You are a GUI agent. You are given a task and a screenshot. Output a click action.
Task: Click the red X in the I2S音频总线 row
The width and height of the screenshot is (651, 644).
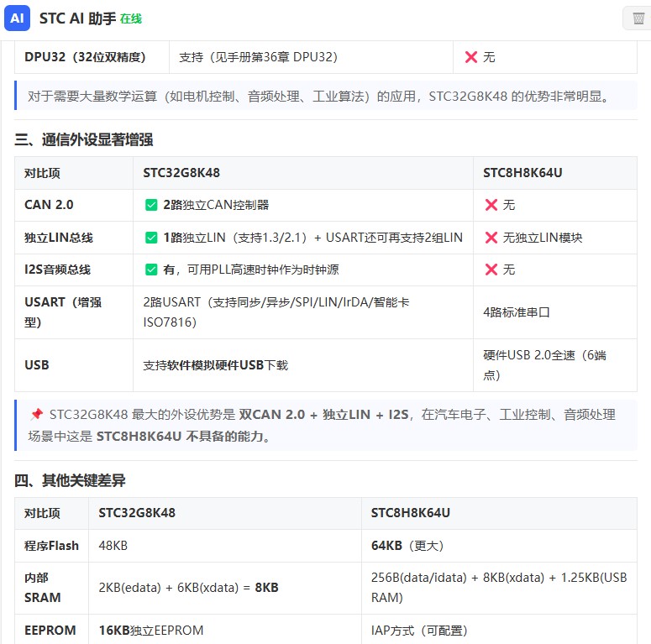pos(491,270)
